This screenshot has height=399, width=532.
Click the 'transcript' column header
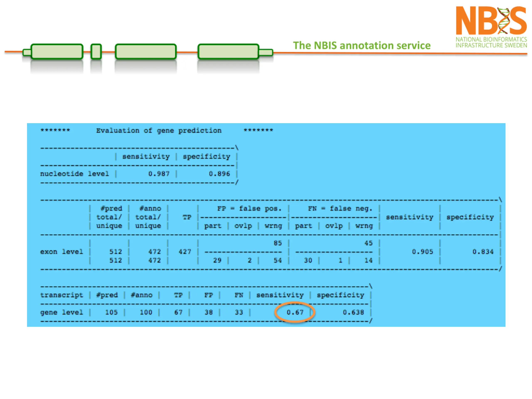(62, 295)
